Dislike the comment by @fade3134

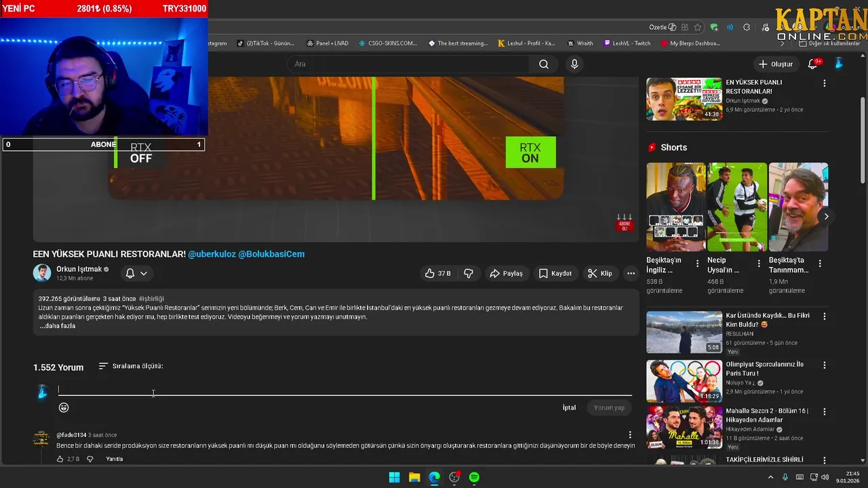[x=90, y=459]
